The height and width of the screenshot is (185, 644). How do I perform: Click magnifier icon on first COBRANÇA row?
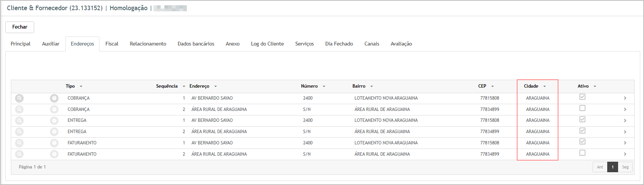click(19, 98)
